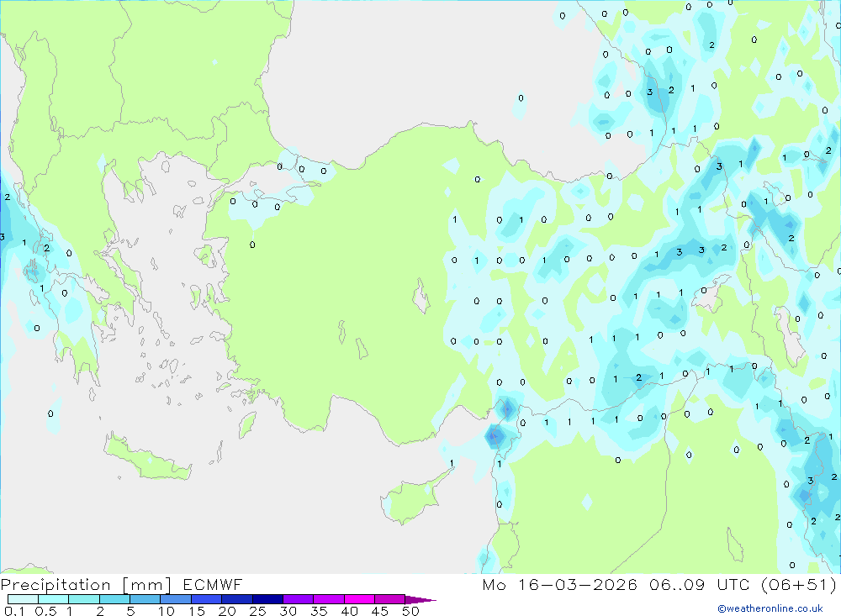Click the "10" legend scale label
The width and height of the screenshot is (841, 616).
(167, 611)
